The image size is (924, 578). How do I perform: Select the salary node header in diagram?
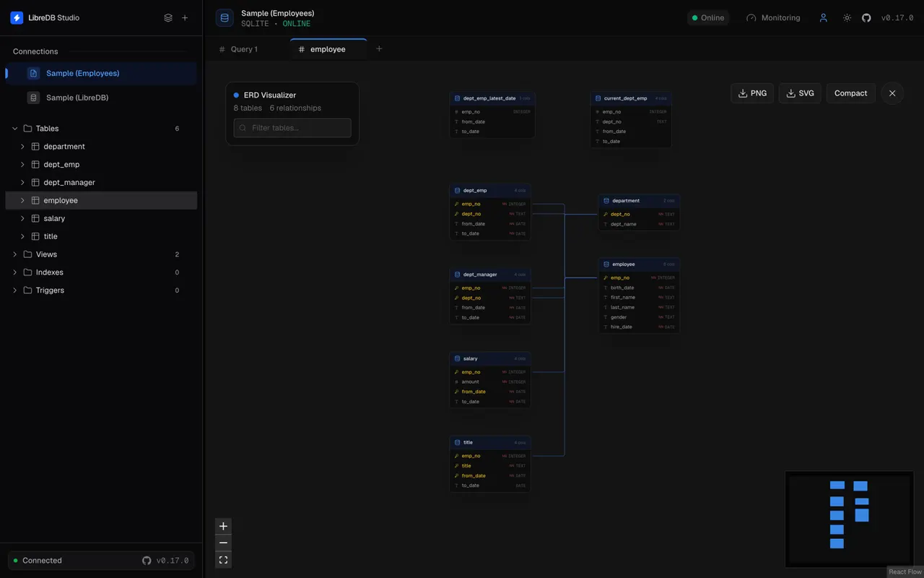click(490, 358)
